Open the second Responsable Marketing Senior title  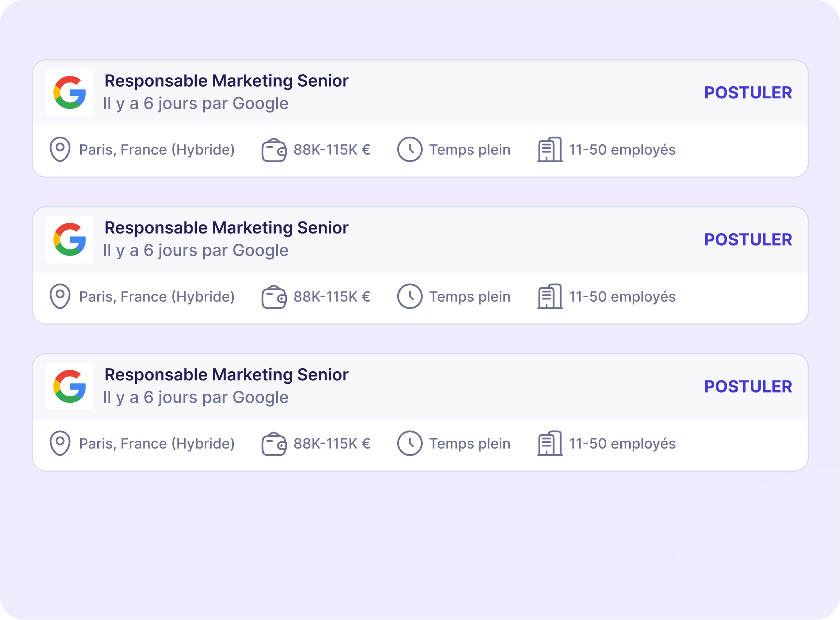(x=226, y=228)
